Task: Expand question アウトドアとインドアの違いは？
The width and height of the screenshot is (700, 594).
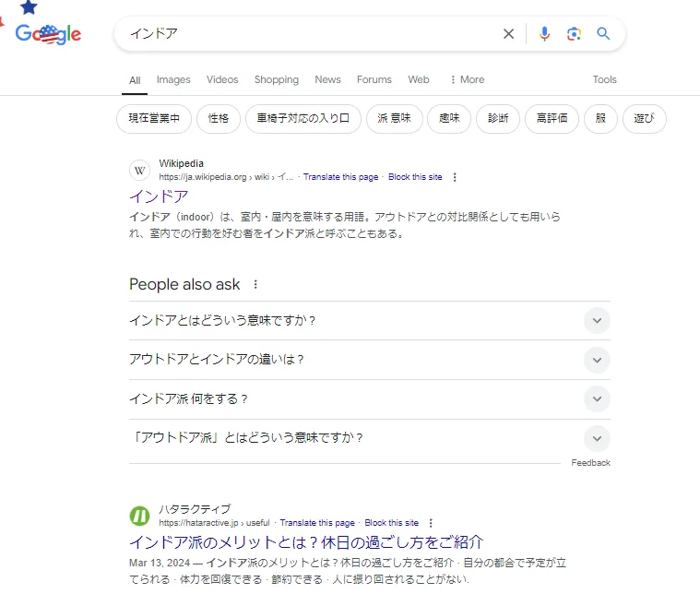Action: point(597,360)
